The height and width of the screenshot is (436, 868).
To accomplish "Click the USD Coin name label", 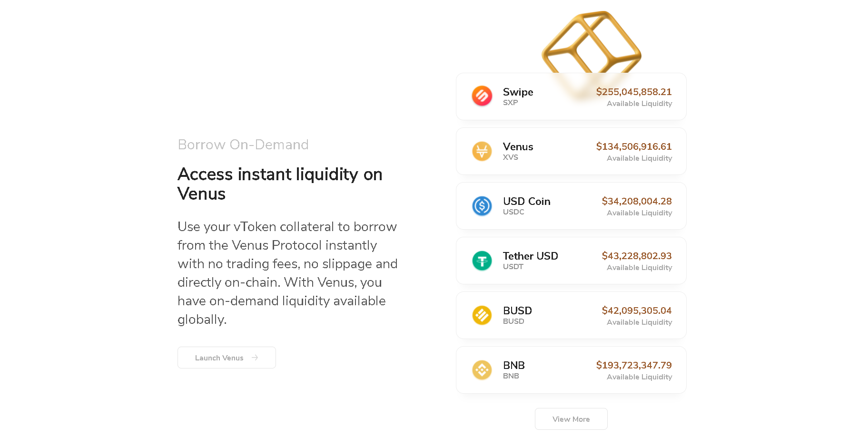I will (x=527, y=201).
